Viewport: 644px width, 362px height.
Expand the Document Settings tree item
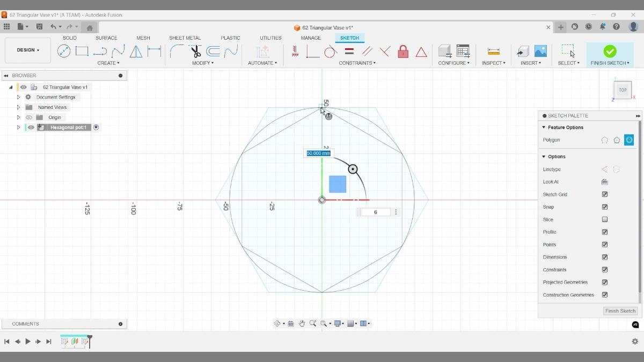coord(18,97)
